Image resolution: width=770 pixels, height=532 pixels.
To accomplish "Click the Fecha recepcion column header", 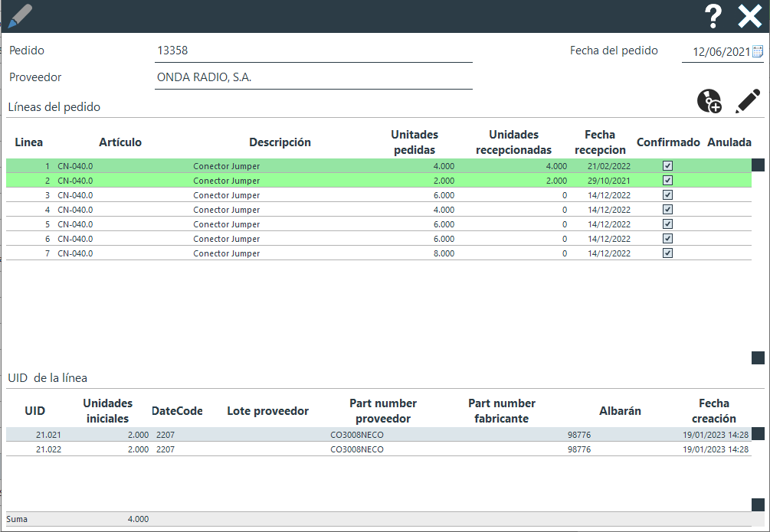I will coord(600,142).
